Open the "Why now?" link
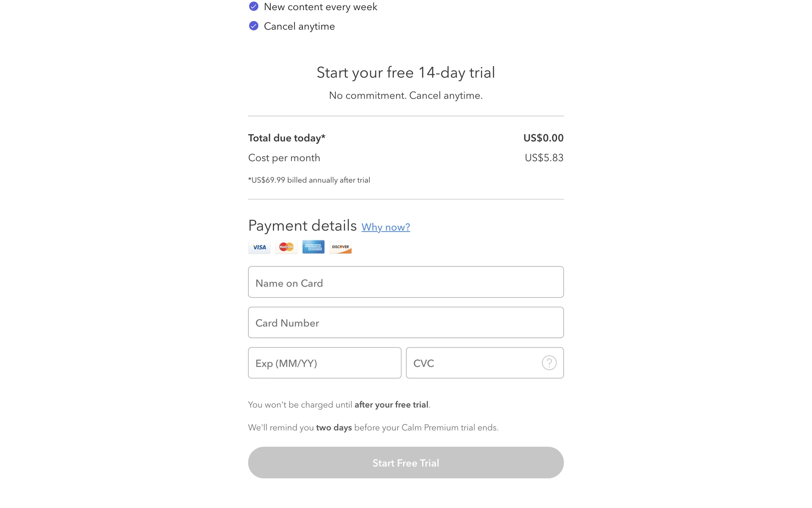 [x=385, y=227]
